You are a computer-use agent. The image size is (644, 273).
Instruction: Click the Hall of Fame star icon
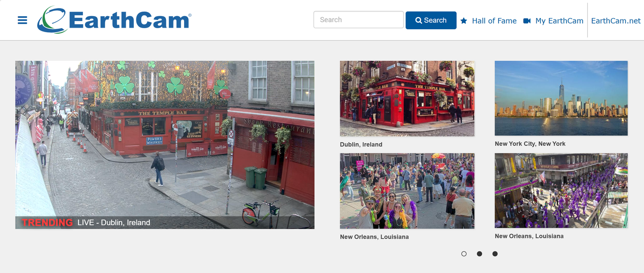coord(464,21)
